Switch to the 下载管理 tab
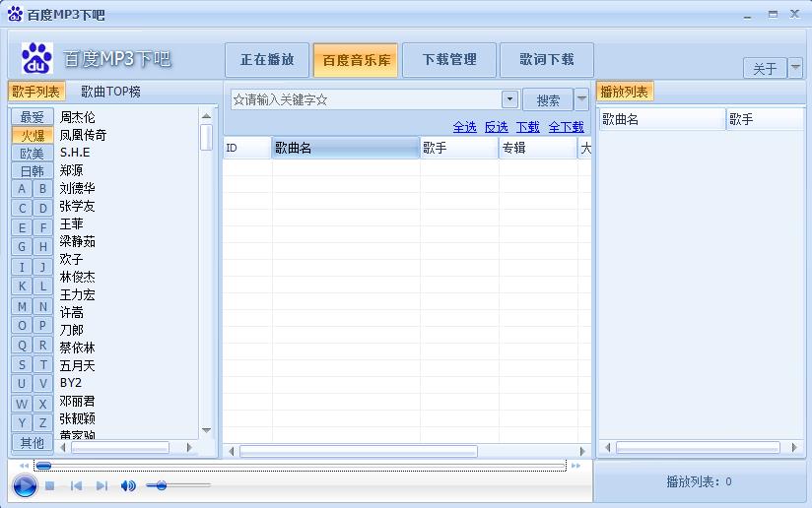The image size is (812, 508). pos(449,60)
